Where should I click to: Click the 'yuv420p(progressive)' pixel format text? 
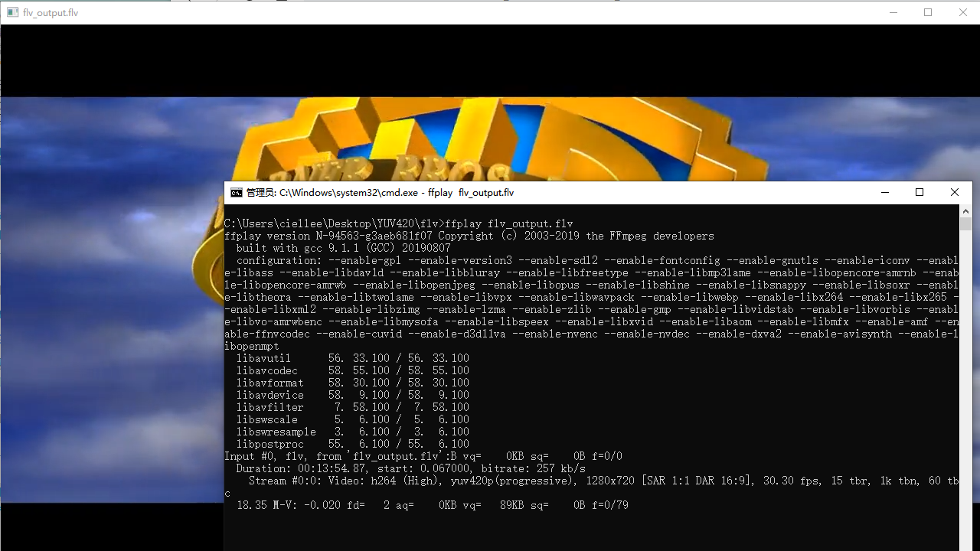[x=511, y=481]
